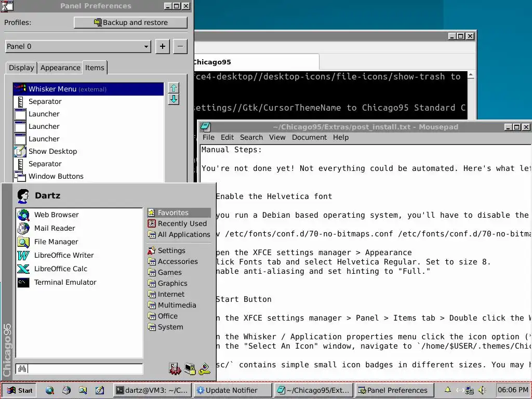Click file manager launcher in taskbar

83,391
